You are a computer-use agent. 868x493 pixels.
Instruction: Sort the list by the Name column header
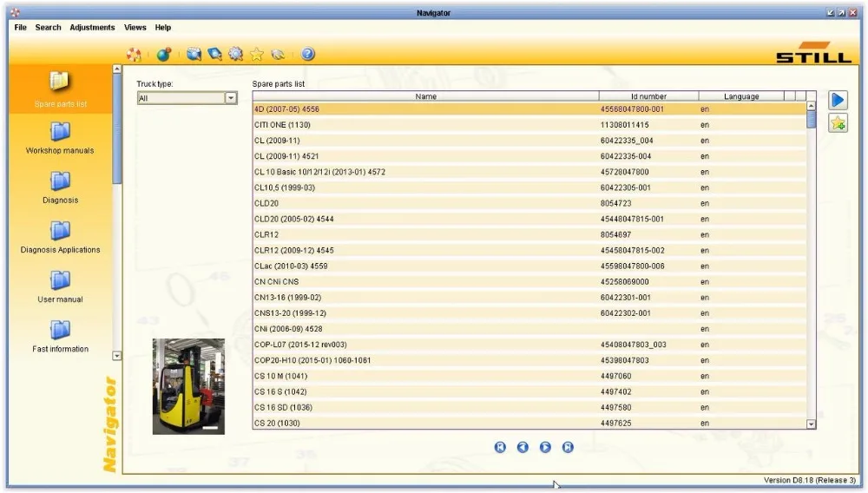(425, 96)
